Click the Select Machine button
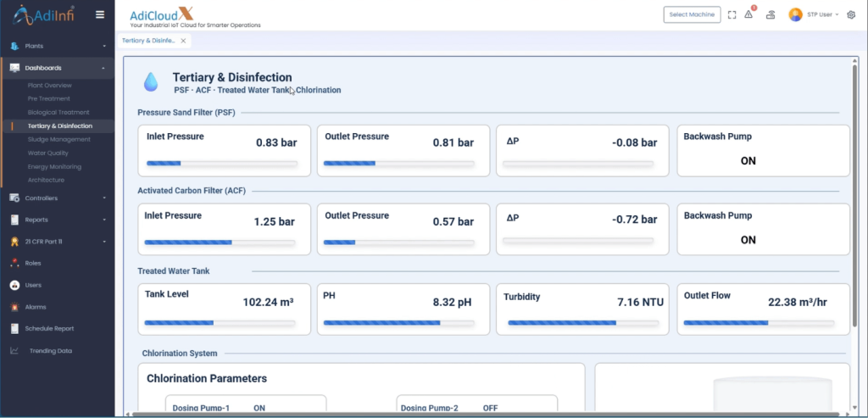868x418 pixels. point(692,15)
